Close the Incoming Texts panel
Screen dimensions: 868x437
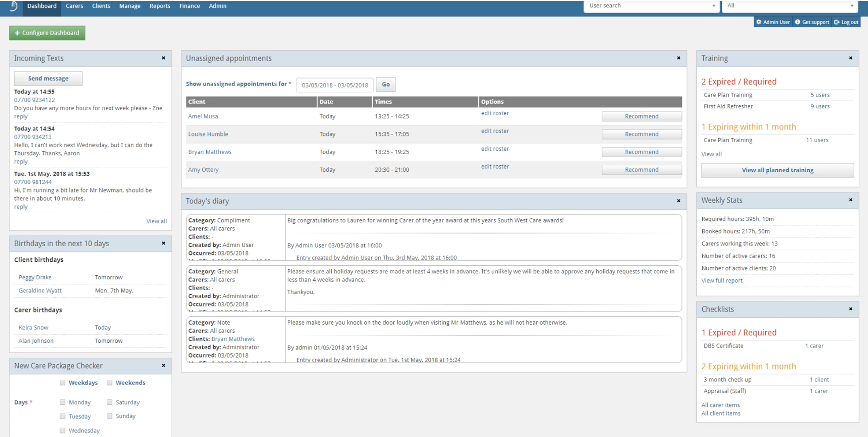164,58
